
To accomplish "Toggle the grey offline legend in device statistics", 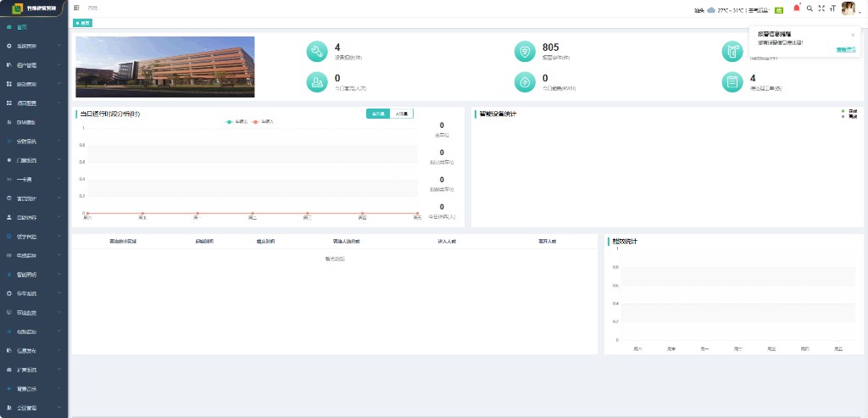I will tap(849, 116).
